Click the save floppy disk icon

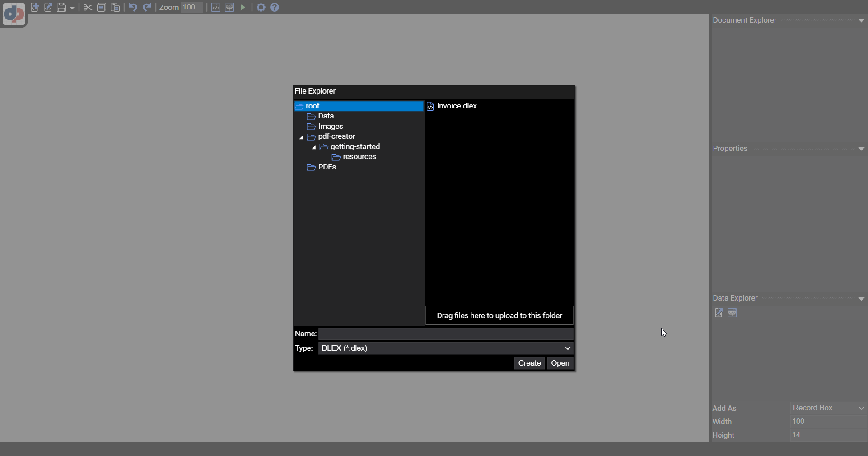(x=61, y=7)
